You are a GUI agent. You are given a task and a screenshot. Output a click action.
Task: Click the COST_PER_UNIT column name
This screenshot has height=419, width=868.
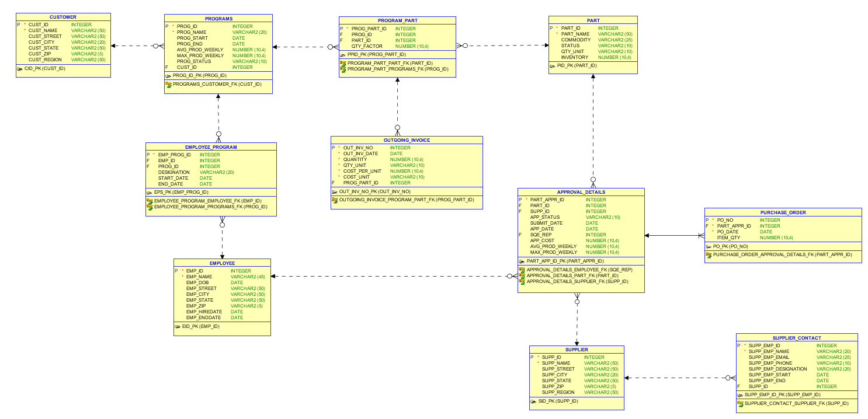(x=362, y=171)
